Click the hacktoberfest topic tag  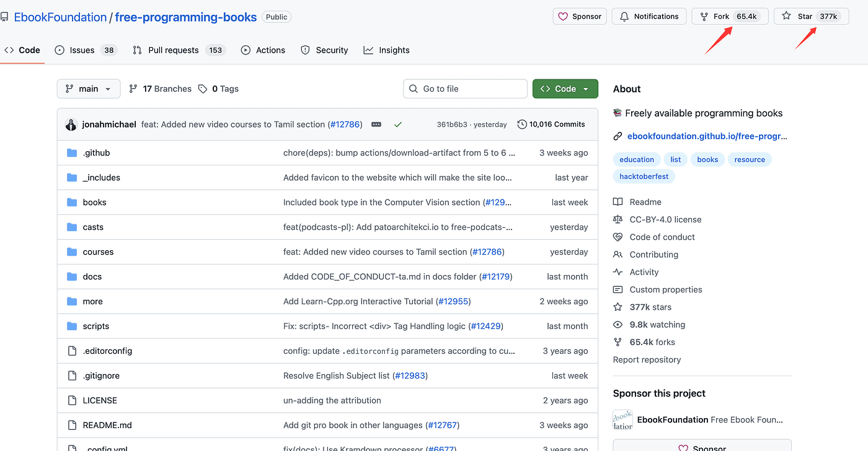[x=644, y=177]
